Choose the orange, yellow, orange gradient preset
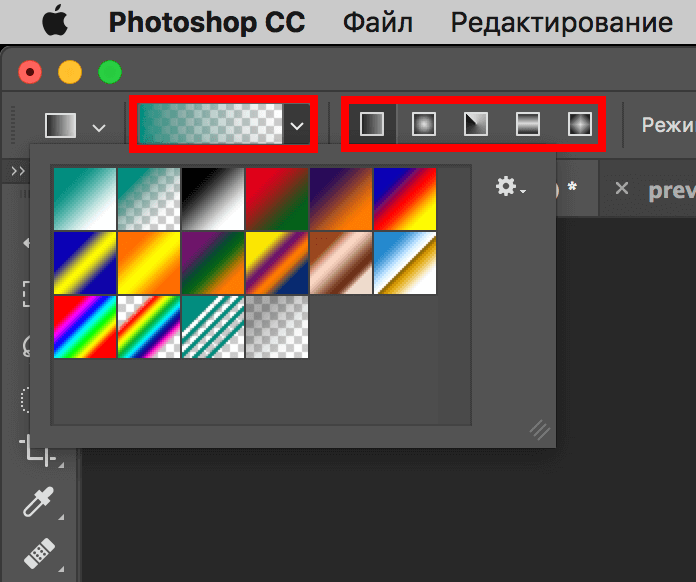The height and width of the screenshot is (582, 696). coord(149,263)
